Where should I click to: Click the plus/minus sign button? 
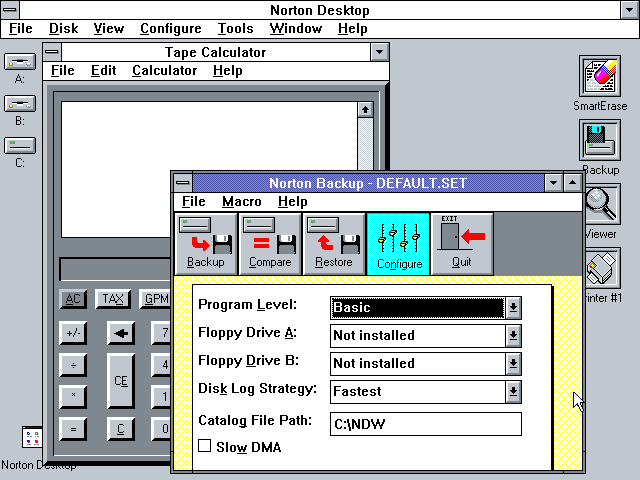point(73,333)
